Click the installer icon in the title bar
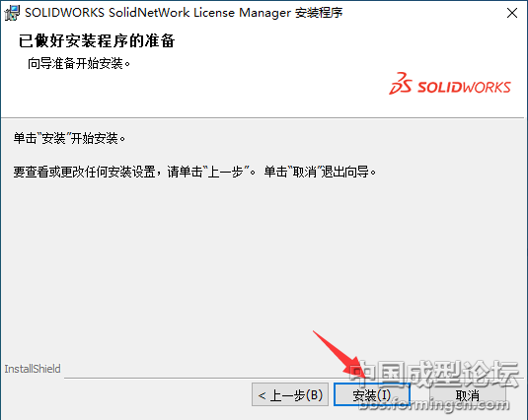528x420 pixels. pos(12,13)
